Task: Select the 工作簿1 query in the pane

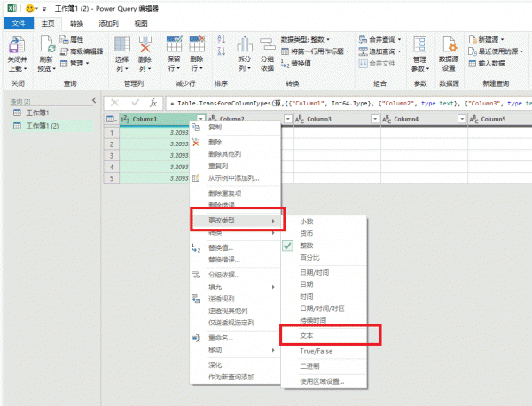Action: click(x=37, y=113)
